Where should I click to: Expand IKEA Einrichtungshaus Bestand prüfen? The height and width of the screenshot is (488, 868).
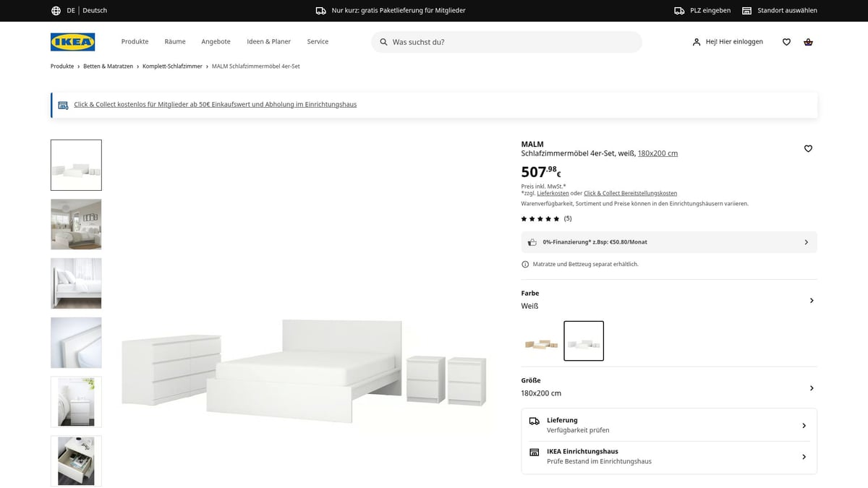pos(804,456)
